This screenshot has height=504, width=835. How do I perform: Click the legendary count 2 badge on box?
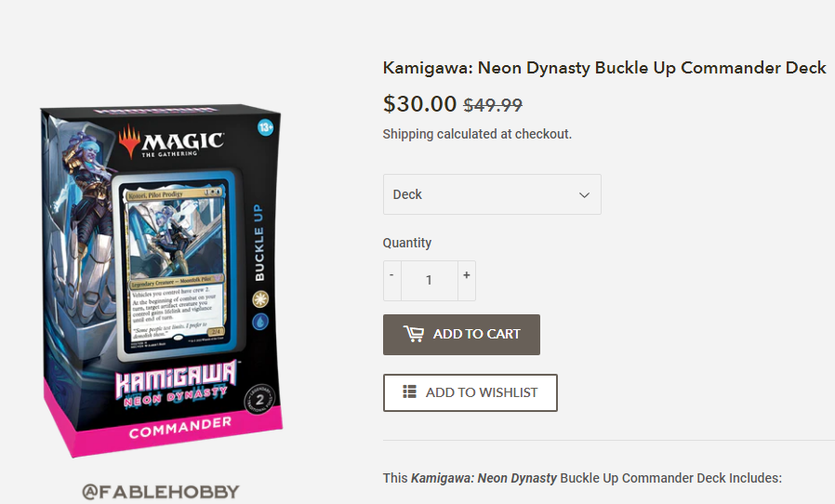259,400
